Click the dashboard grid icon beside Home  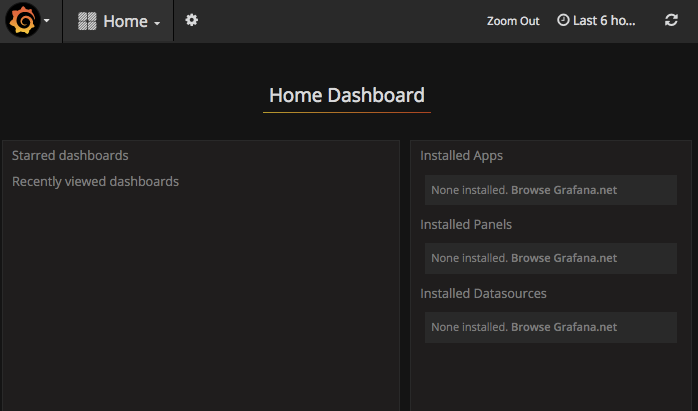pos(87,21)
